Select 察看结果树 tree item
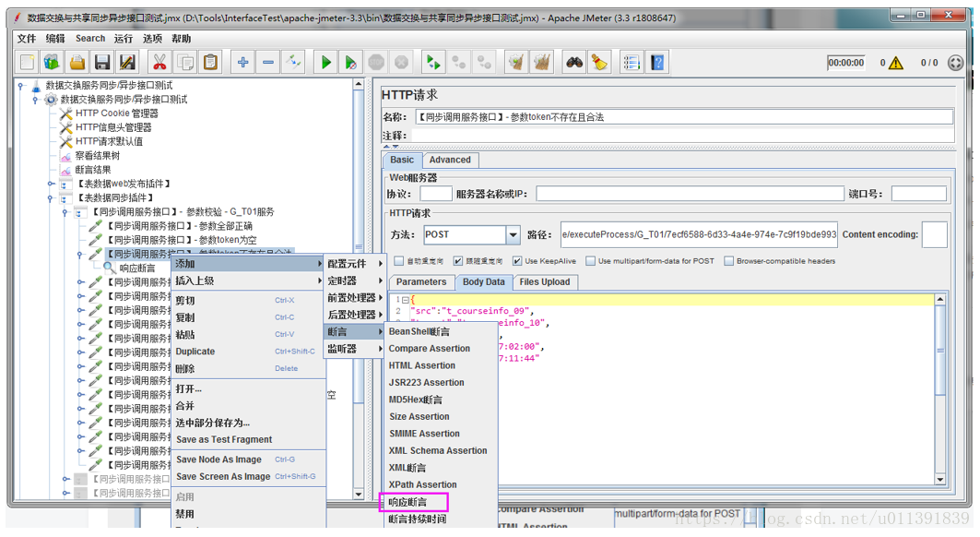 [98, 156]
